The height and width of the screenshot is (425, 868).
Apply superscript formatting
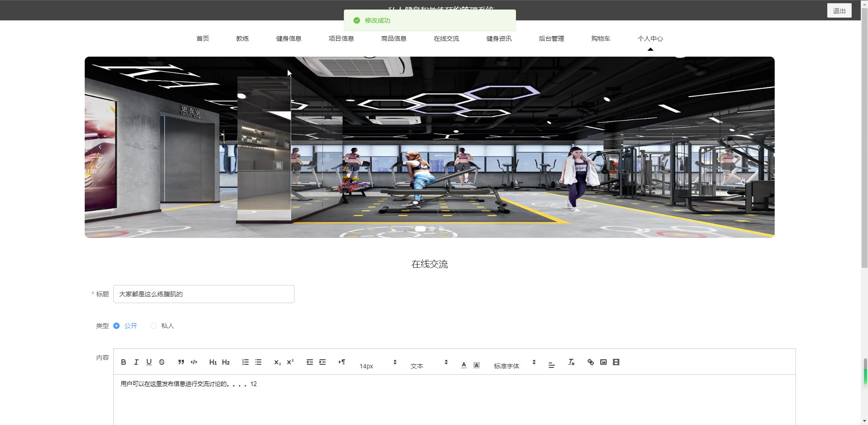coord(290,362)
